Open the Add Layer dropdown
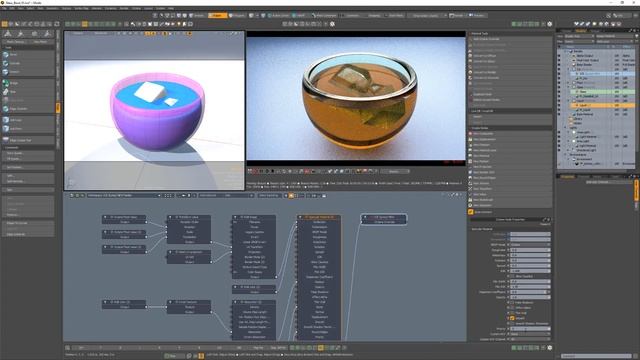Viewport: 640px width, 360px height. (615, 41)
